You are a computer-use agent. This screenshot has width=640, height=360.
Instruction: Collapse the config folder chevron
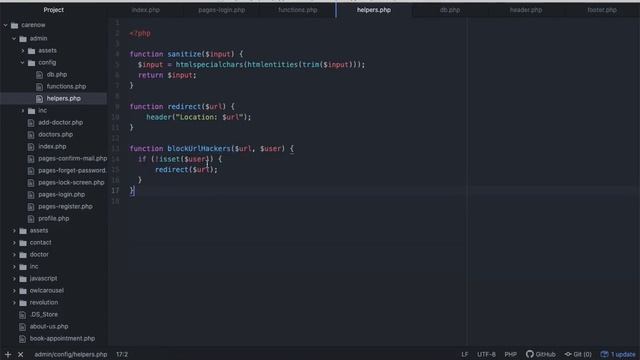23,62
